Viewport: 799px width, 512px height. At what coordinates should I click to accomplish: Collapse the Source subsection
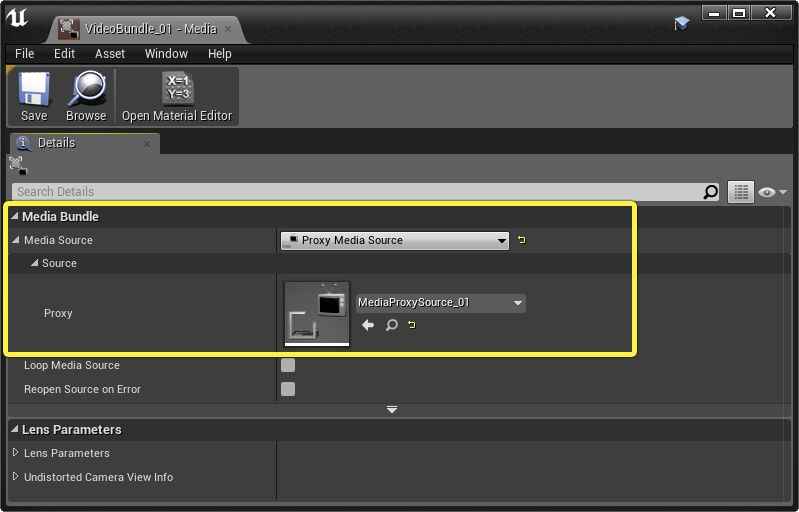(x=34, y=263)
